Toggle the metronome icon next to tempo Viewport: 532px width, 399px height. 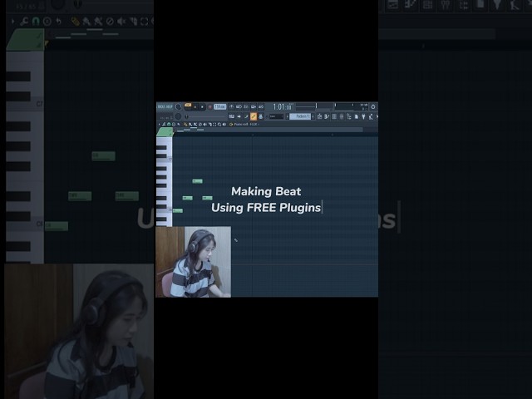pos(231,107)
